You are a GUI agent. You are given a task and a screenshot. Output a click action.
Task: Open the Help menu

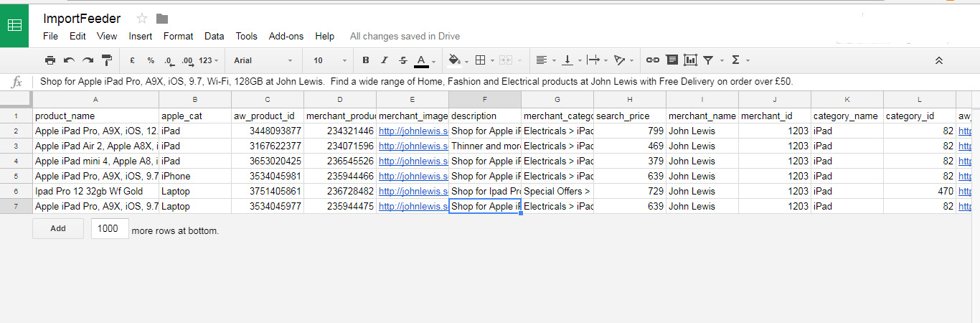[x=324, y=36]
